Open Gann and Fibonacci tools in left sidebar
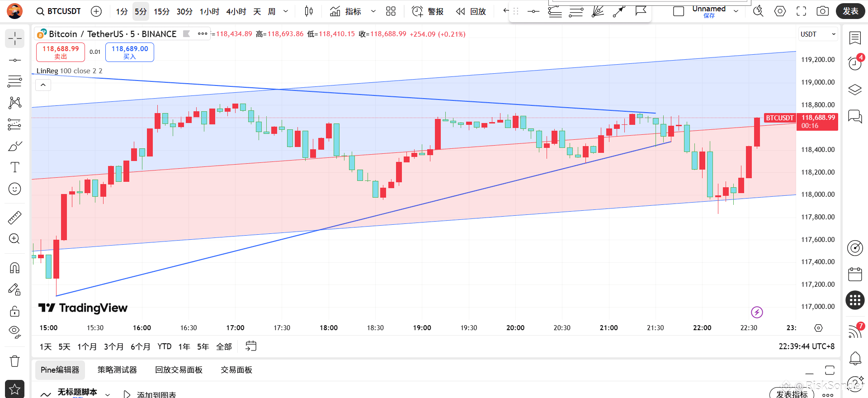This screenshot has width=868, height=398. click(x=14, y=81)
